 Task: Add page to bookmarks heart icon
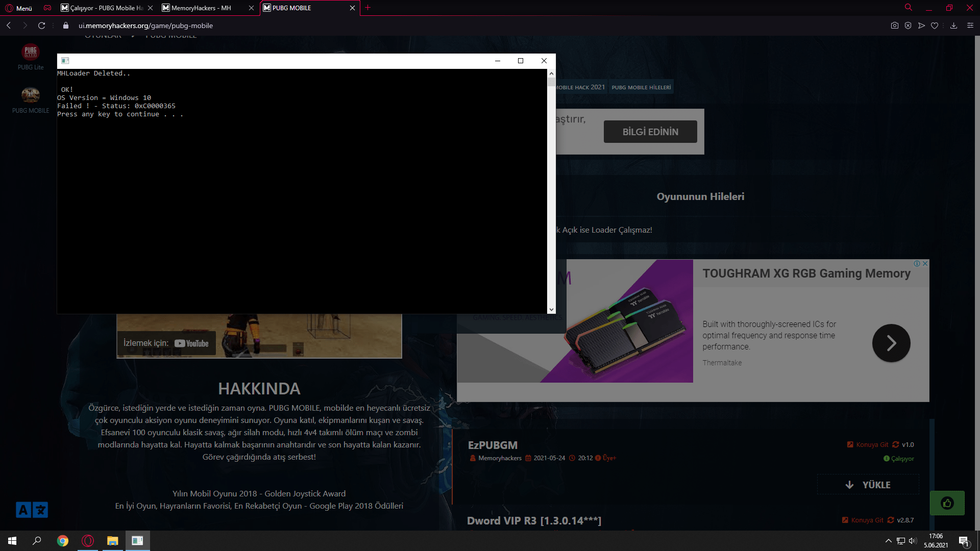coord(935,26)
